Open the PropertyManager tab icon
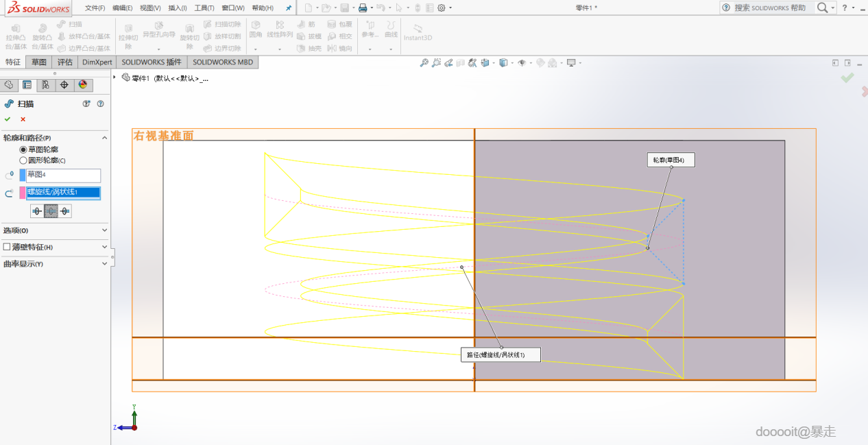The height and width of the screenshot is (445, 868). (x=27, y=85)
